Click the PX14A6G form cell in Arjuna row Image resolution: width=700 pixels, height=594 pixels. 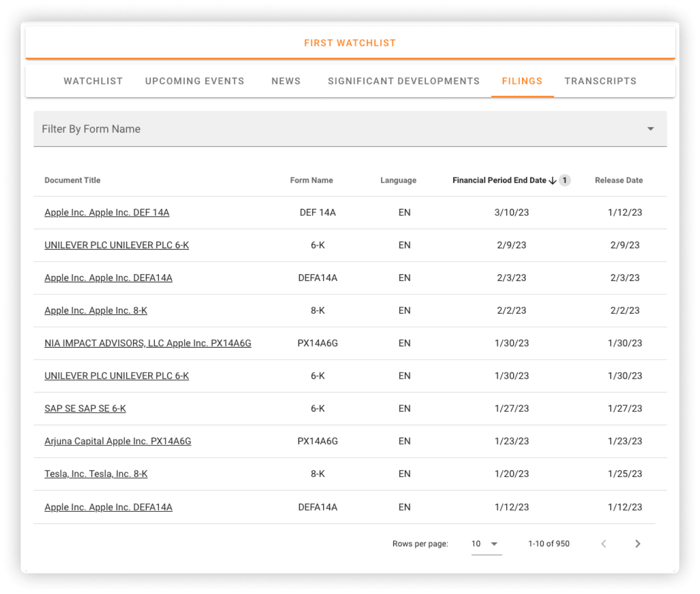click(318, 441)
